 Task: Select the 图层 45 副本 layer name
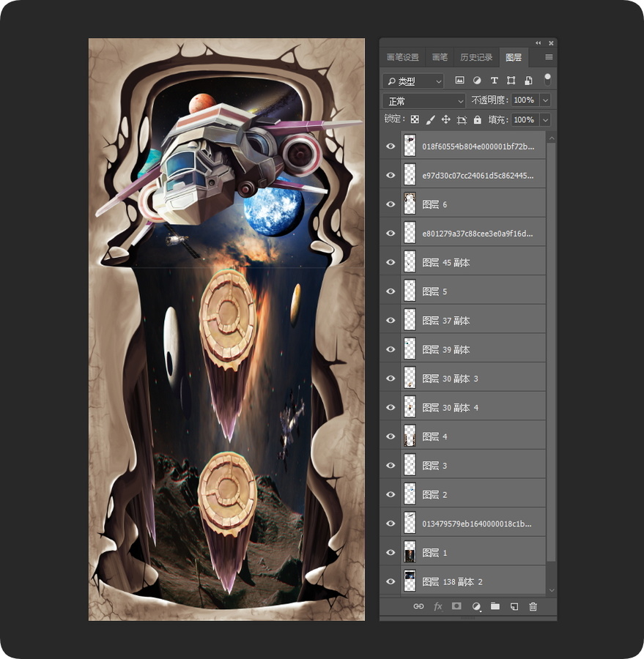tap(446, 262)
